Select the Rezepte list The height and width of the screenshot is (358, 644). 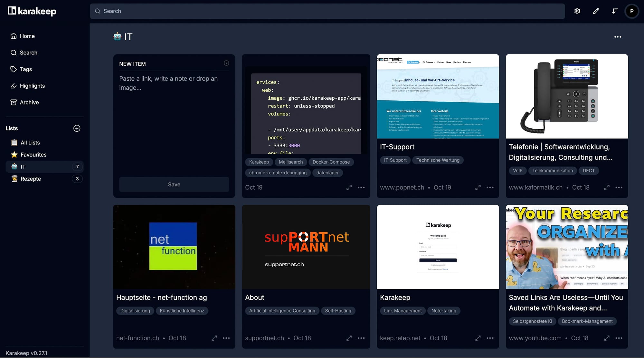pyautogui.click(x=31, y=179)
